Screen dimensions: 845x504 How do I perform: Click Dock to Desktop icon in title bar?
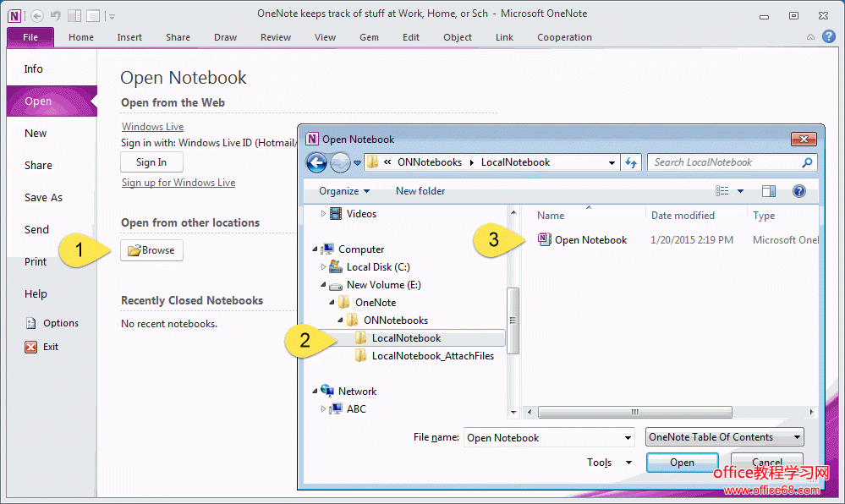(x=74, y=15)
